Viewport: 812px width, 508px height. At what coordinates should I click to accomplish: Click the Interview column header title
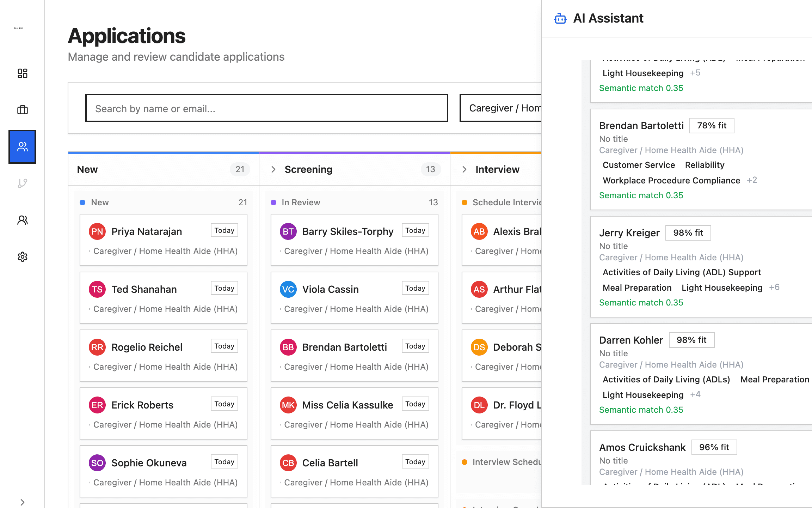(x=497, y=169)
